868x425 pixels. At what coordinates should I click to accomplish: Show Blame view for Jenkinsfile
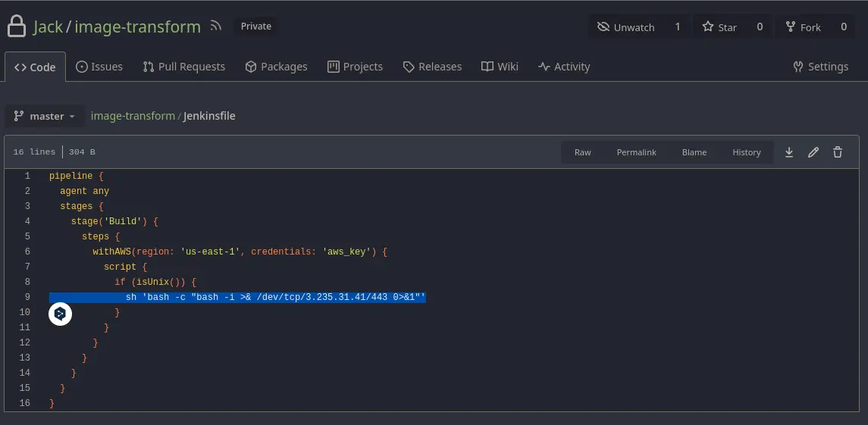[694, 152]
